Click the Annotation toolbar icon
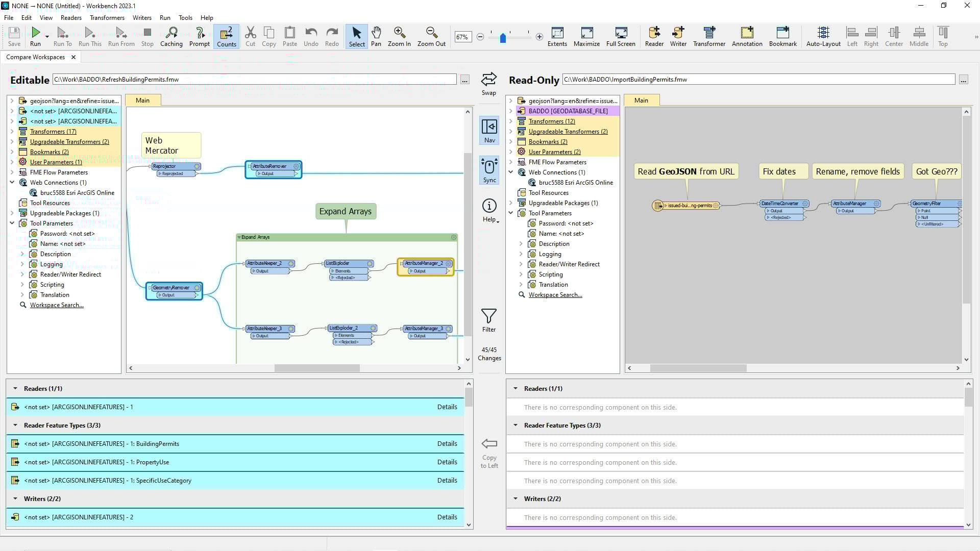This screenshot has width=980, height=551. pyautogui.click(x=746, y=33)
